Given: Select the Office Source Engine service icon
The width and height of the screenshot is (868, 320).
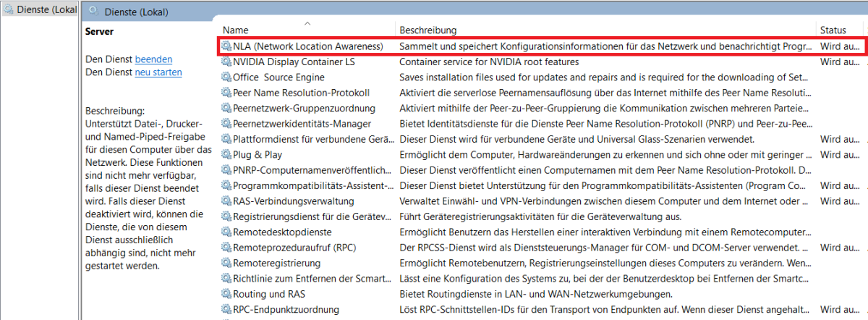Looking at the screenshot, I should click(227, 77).
